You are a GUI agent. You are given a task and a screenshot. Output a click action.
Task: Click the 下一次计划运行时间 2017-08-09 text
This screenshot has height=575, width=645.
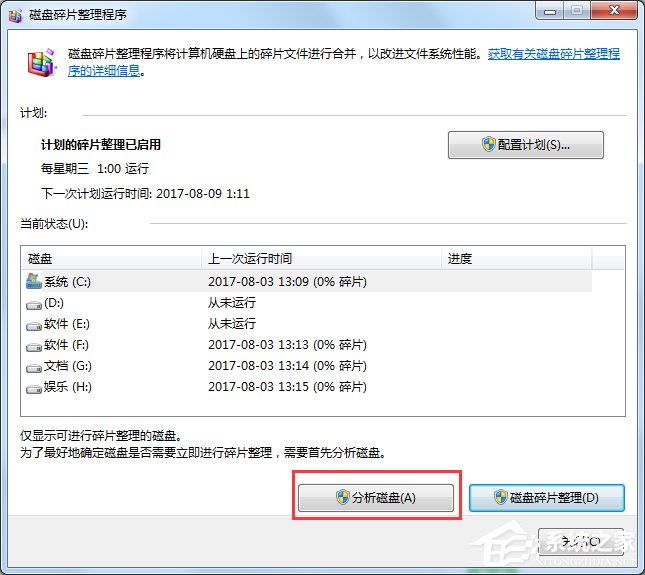point(145,193)
